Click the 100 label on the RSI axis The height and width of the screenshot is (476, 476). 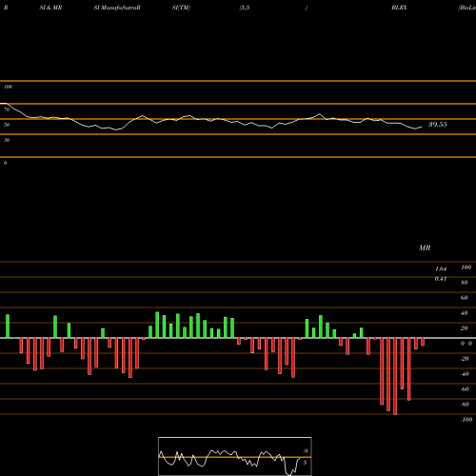tap(8, 87)
